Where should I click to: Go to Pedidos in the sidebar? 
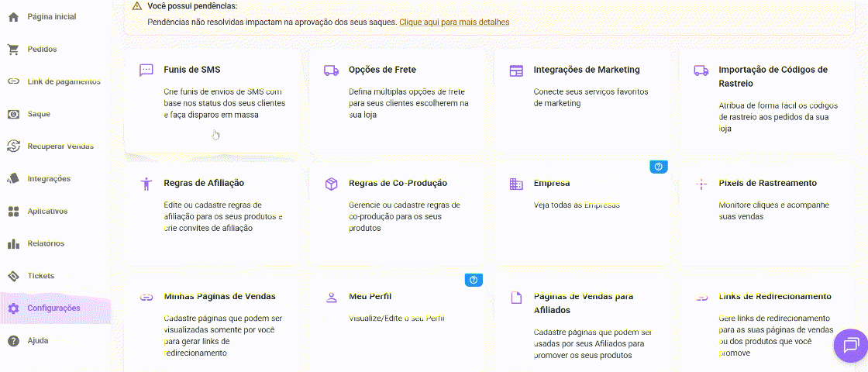(42, 49)
